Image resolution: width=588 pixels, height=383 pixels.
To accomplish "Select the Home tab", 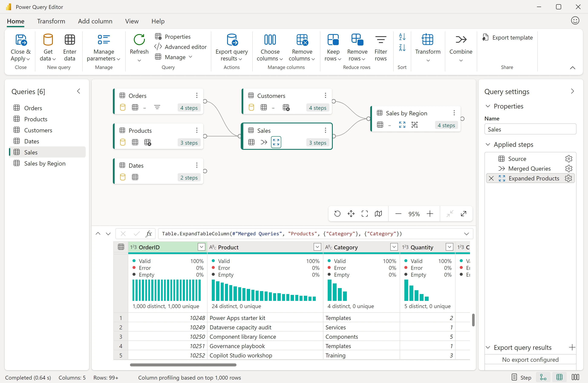I will point(16,21).
